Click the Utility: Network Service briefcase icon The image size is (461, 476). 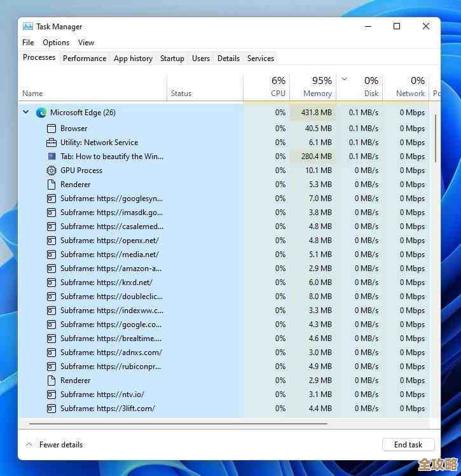point(52,143)
